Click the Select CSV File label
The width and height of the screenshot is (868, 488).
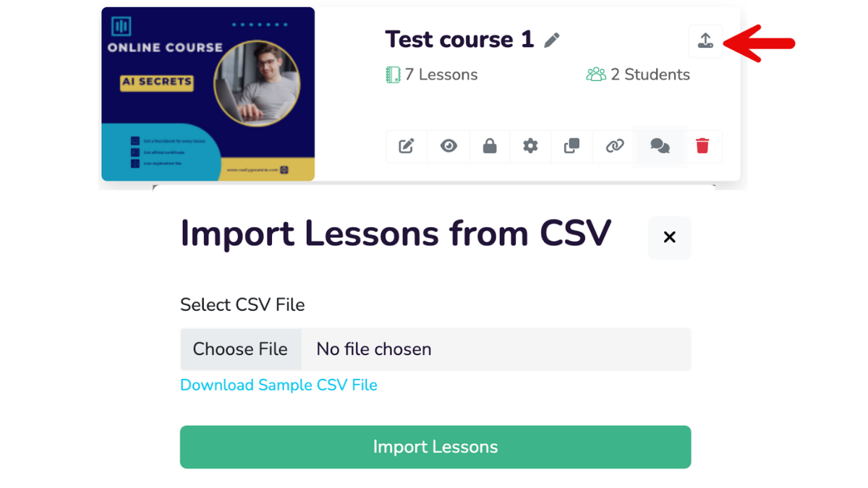pyautogui.click(x=242, y=305)
